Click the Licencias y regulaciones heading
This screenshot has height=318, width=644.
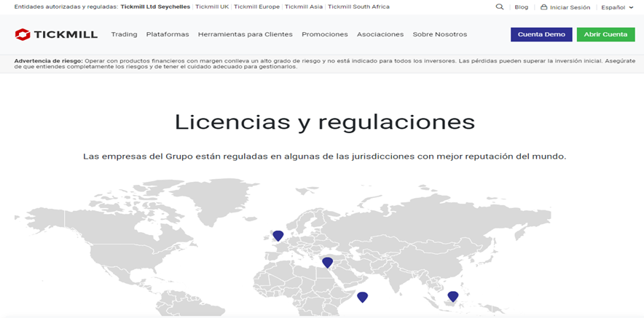325,122
